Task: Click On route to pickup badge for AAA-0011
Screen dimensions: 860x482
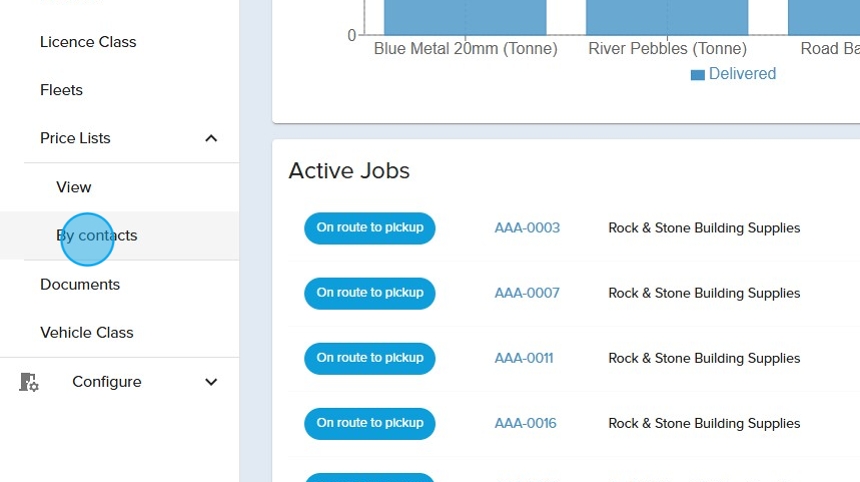Action: tap(370, 358)
